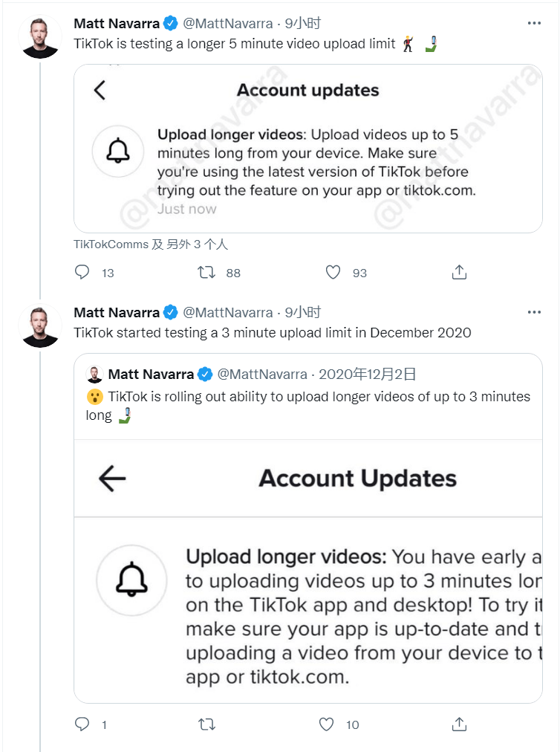Like the 5 minute upload limit tweet
Screen dimensions: 560x752
click(x=333, y=273)
